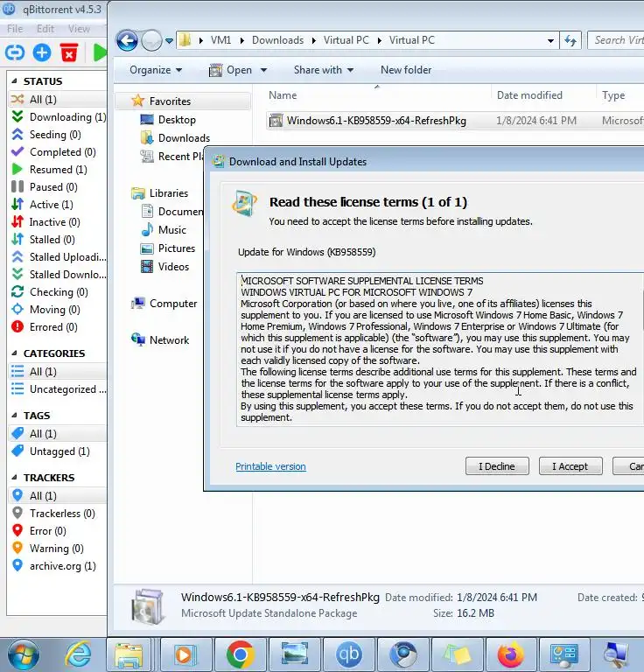Click Explorer Back navigation button

127,41
